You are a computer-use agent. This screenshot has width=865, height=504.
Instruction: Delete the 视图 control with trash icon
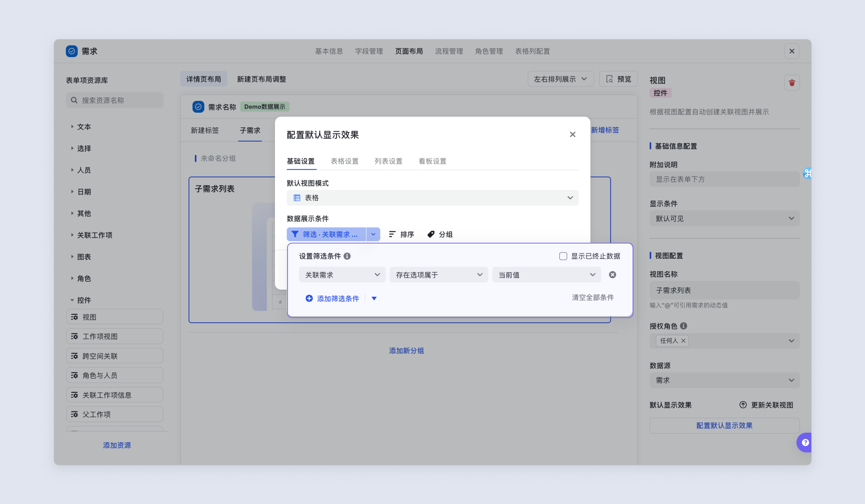click(792, 83)
